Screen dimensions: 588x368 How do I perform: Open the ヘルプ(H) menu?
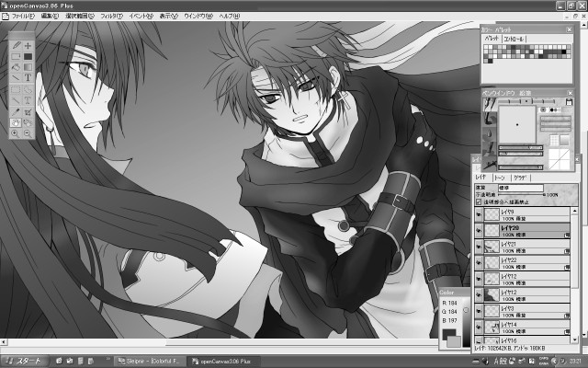pyautogui.click(x=229, y=17)
